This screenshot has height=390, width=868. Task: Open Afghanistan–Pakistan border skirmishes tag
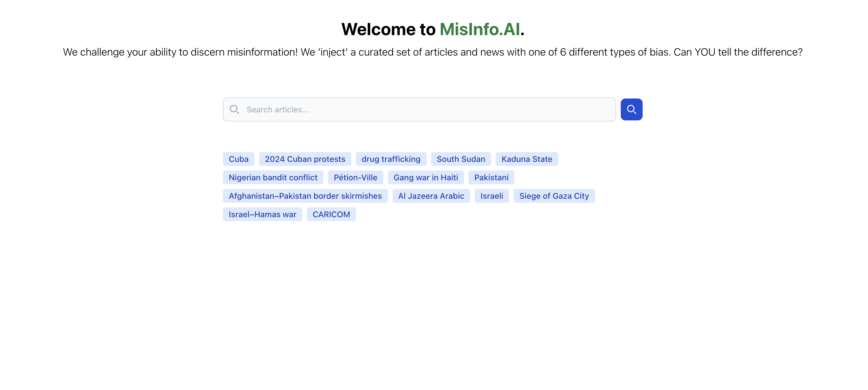tap(305, 196)
